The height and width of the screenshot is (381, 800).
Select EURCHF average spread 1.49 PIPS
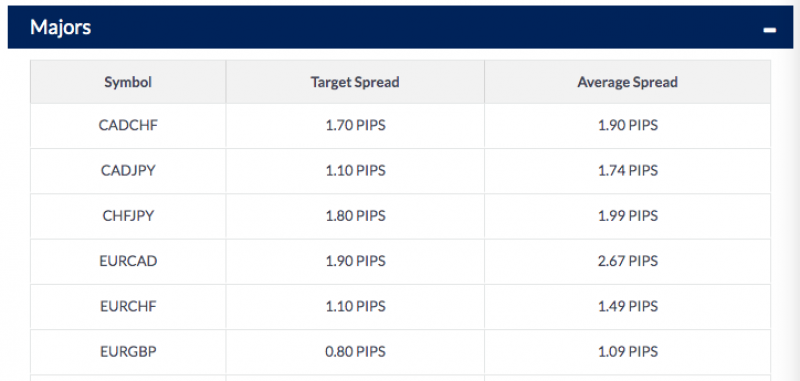coord(628,307)
